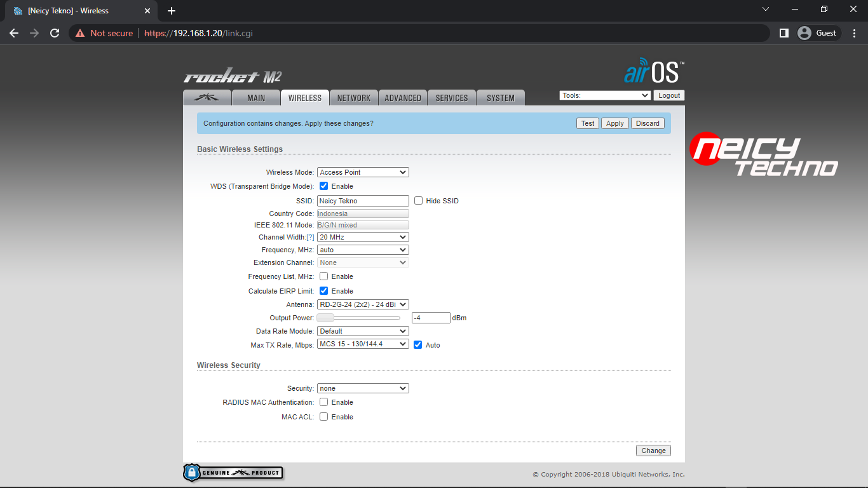The image size is (868, 488).
Task: Click the Logout button
Action: (x=669, y=95)
